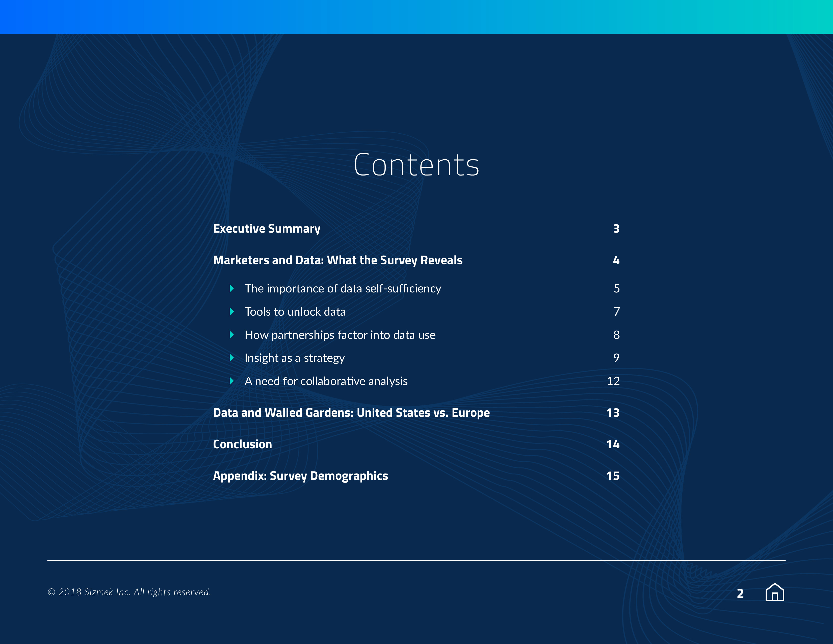The width and height of the screenshot is (833, 644).
Task: Click arrow bullet beside How partnerships factor
Action: (x=231, y=335)
